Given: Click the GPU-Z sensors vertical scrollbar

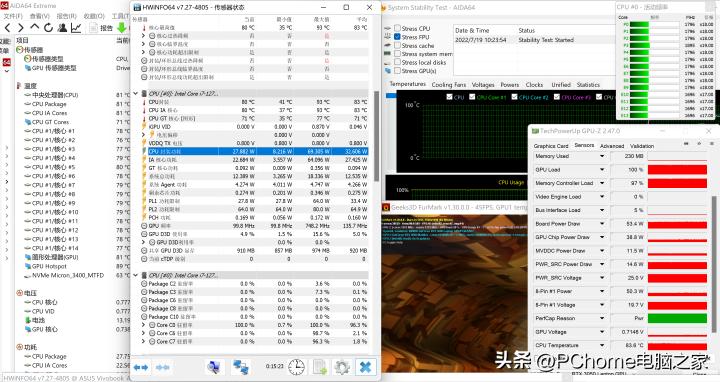Looking at the screenshot, I should pos(714,264).
